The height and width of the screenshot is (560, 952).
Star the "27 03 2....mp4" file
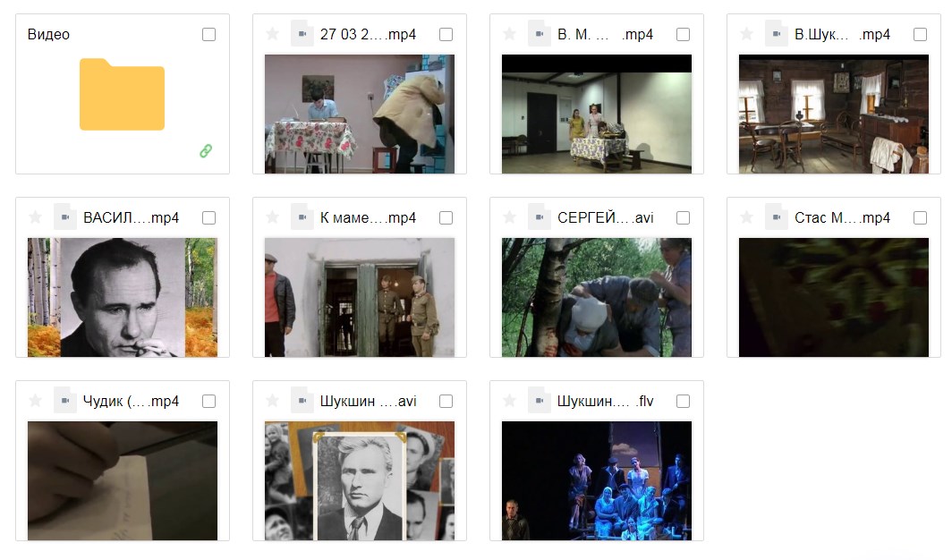point(273,34)
